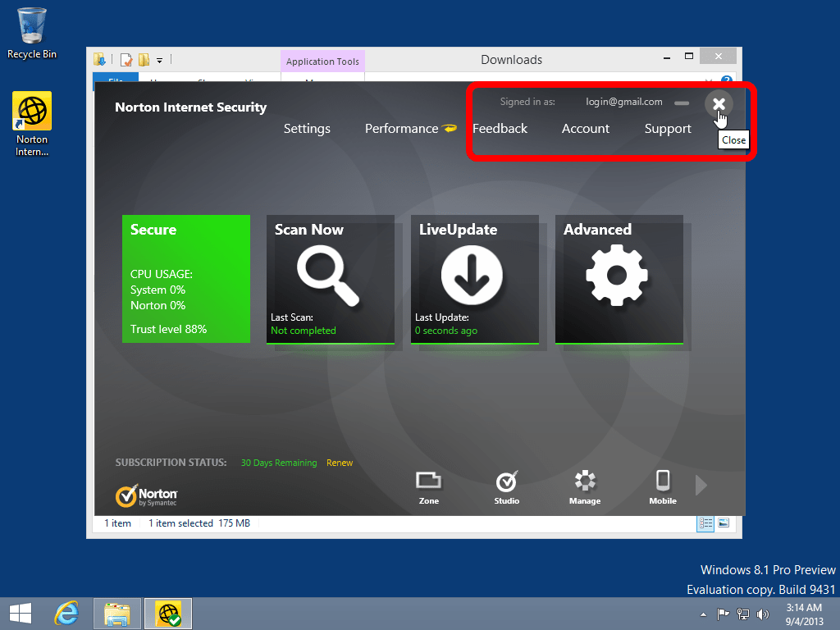Click the '0 seconds ago' update status
Screen dimensions: 840x630
[446, 331]
